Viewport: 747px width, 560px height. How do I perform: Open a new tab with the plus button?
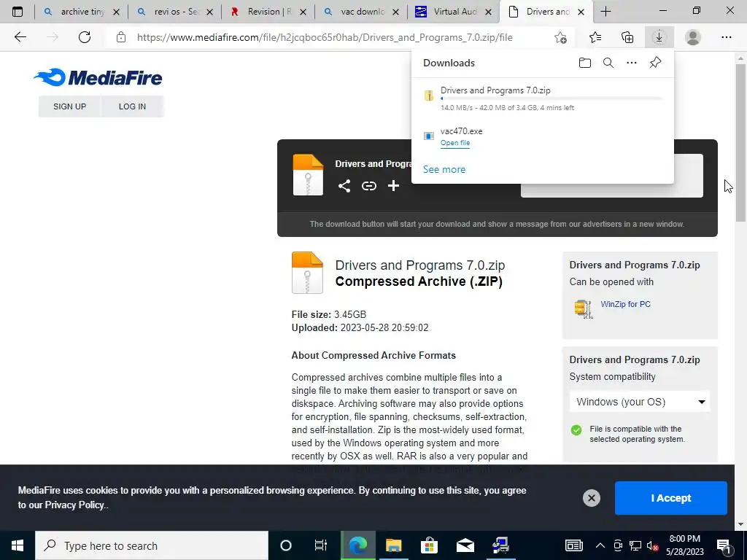[605, 12]
